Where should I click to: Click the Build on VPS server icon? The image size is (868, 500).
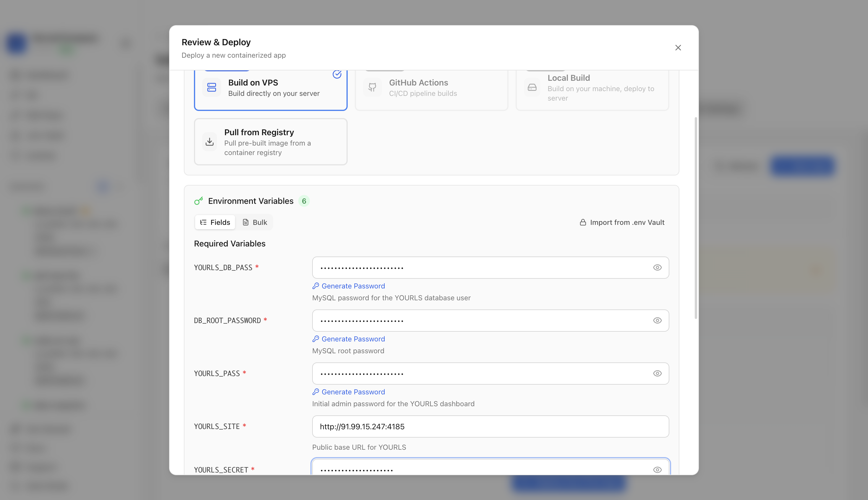(211, 88)
